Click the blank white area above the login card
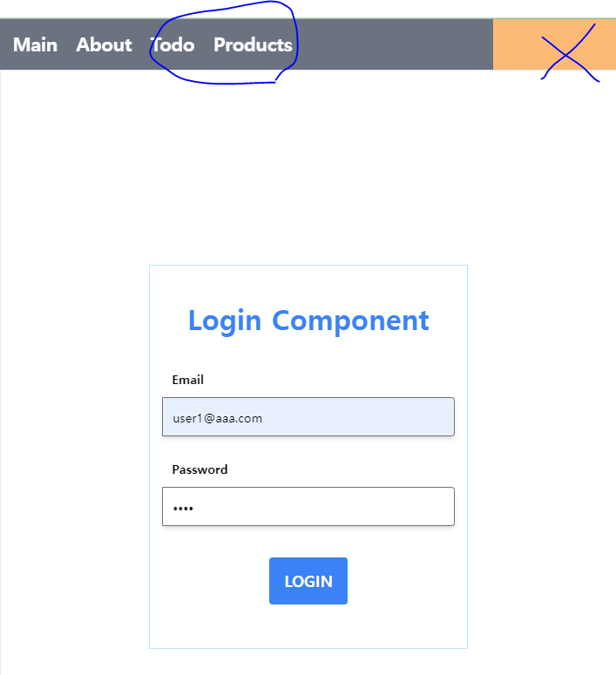The image size is (616, 675). pyautogui.click(x=308, y=168)
